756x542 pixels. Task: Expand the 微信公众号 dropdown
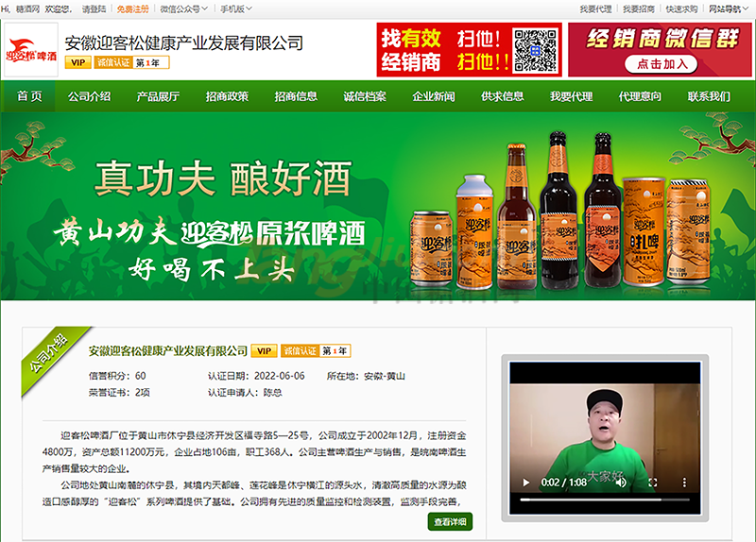[183, 8]
